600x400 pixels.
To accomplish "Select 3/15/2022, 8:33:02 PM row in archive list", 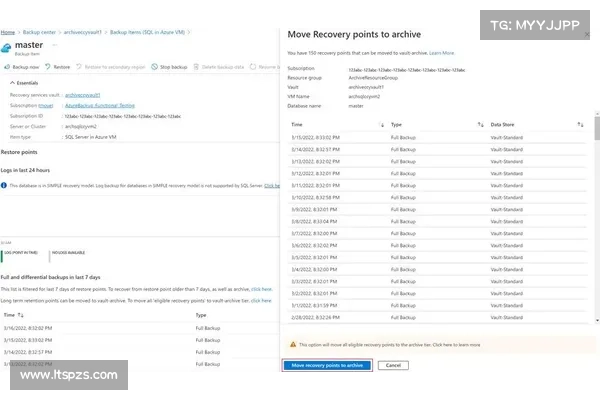I will tap(437, 137).
